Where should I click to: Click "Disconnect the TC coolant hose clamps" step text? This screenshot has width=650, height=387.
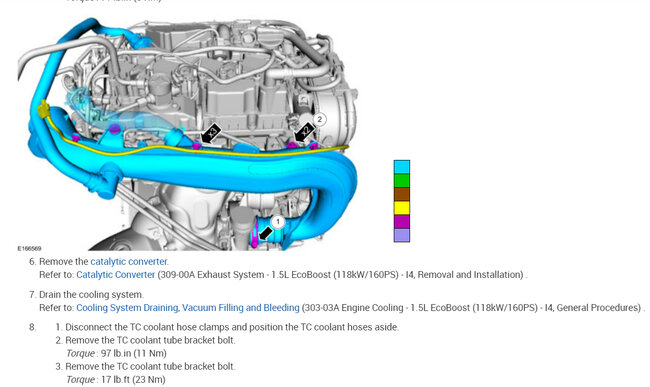click(x=232, y=327)
